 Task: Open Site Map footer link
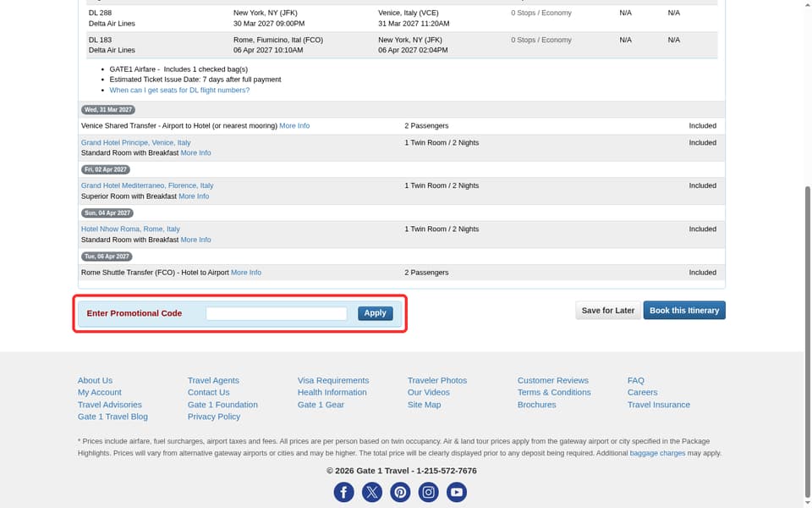(424, 405)
